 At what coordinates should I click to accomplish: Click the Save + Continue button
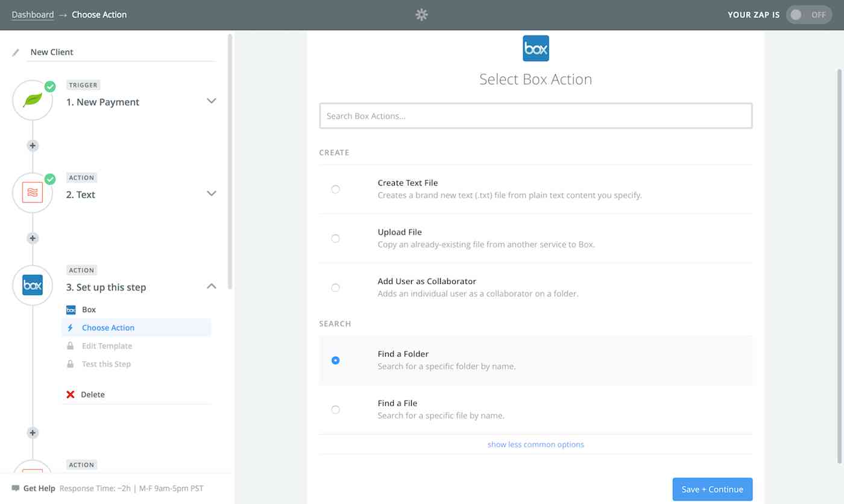(713, 489)
